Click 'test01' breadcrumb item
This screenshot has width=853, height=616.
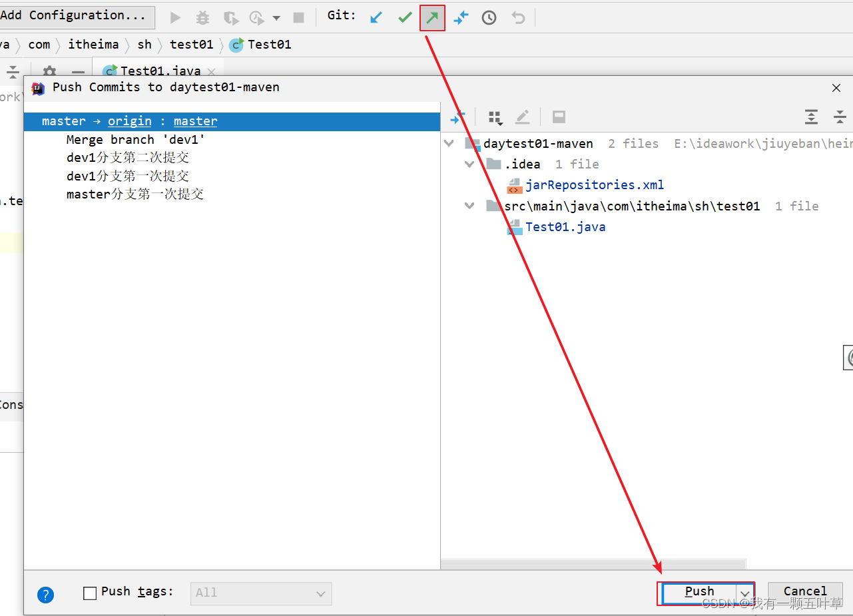[192, 45]
